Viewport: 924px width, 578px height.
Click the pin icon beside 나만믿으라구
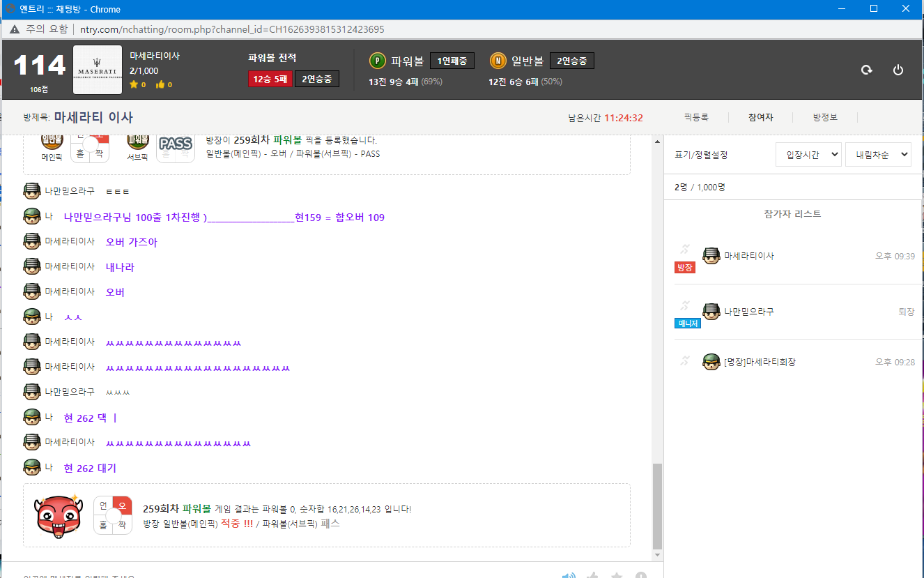684,305
